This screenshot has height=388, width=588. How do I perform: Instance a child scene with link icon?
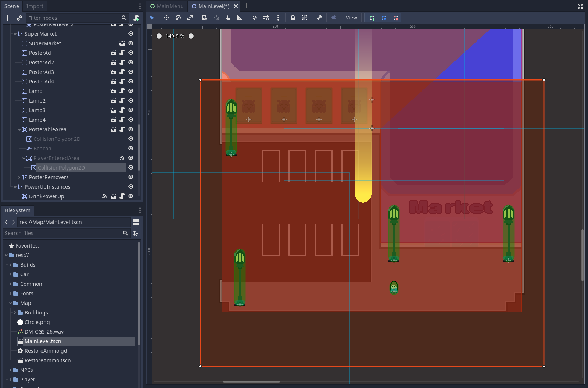(19, 18)
